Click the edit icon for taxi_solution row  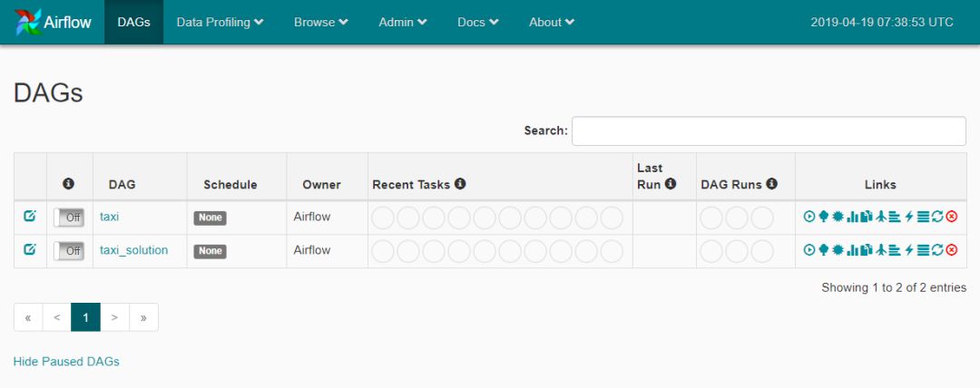tap(29, 249)
